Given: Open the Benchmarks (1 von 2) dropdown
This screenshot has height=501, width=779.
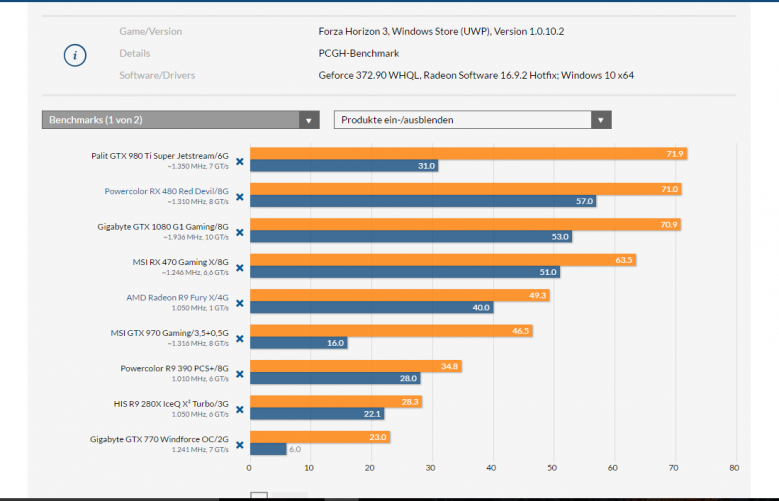Looking at the screenshot, I should [170, 120].
